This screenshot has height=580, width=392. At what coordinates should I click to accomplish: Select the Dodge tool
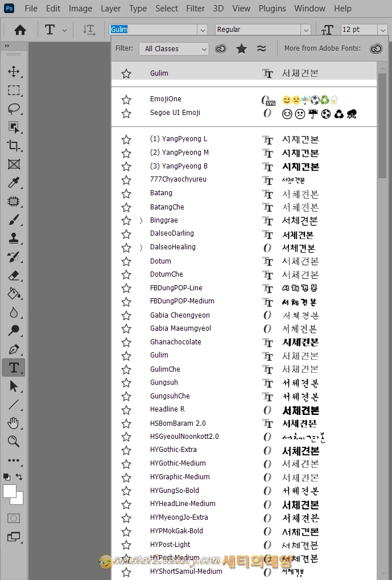point(14,330)
